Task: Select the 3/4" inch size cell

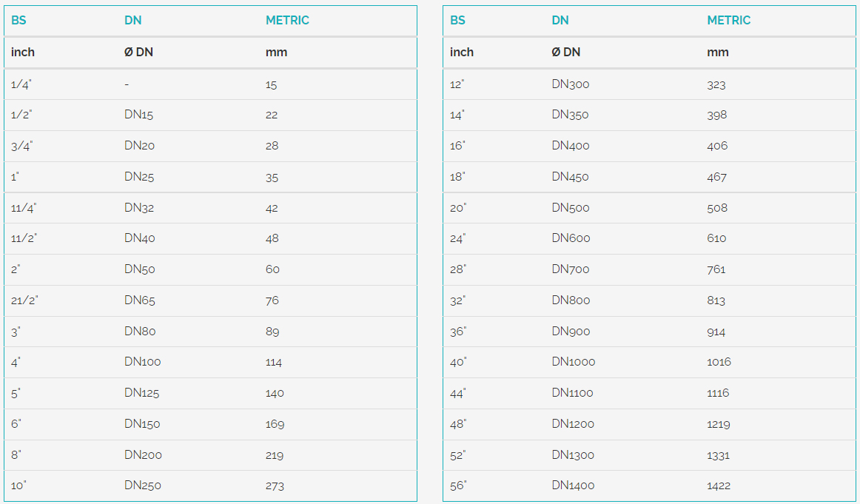Action: [x=21, y=146]
